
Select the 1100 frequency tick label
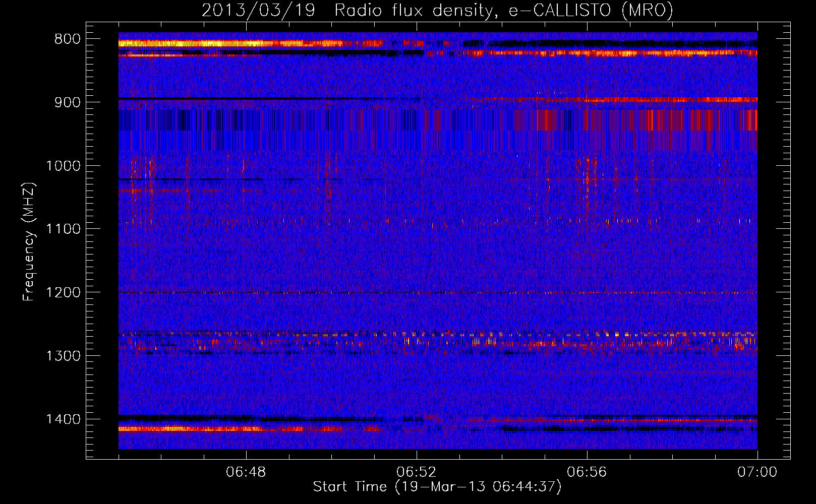click(63, 229)
